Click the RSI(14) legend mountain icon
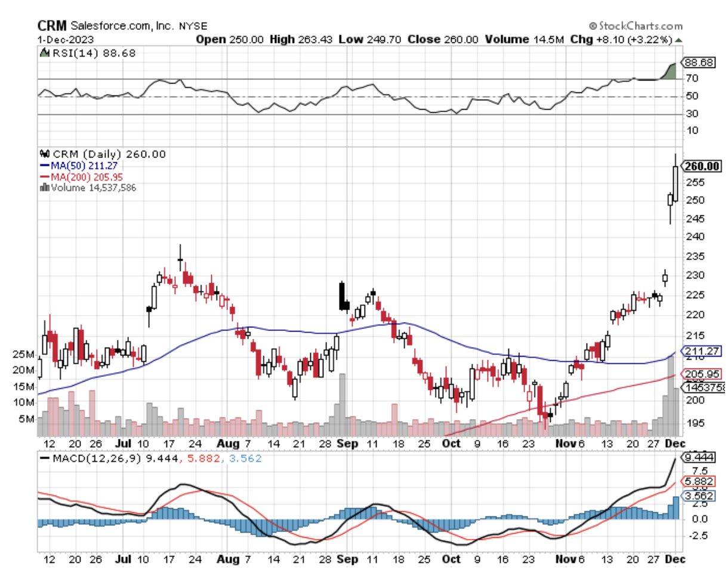This screenshot has width=728, height=582. 44,53
